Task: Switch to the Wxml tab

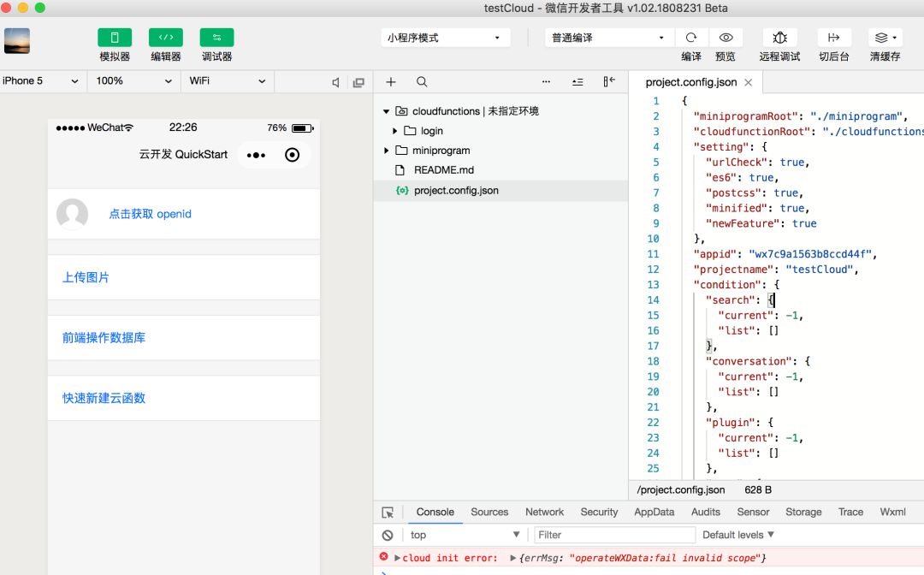Action: tap(892, 512)
